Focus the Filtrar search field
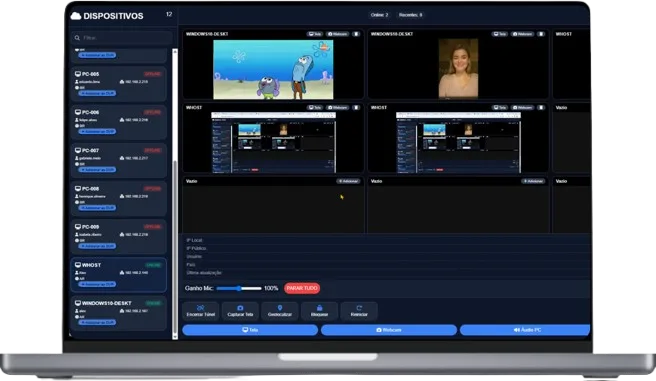This screenshot has width=656, height=381. (x=121, y=38)
